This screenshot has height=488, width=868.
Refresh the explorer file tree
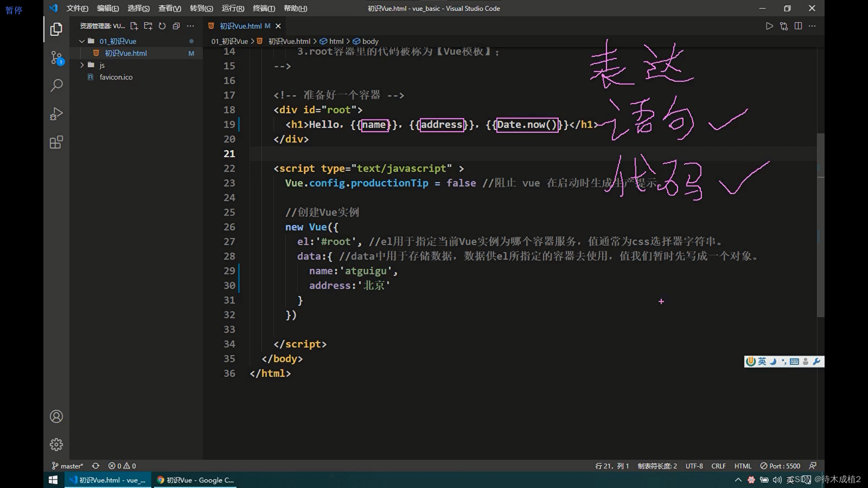pos(162,26)
